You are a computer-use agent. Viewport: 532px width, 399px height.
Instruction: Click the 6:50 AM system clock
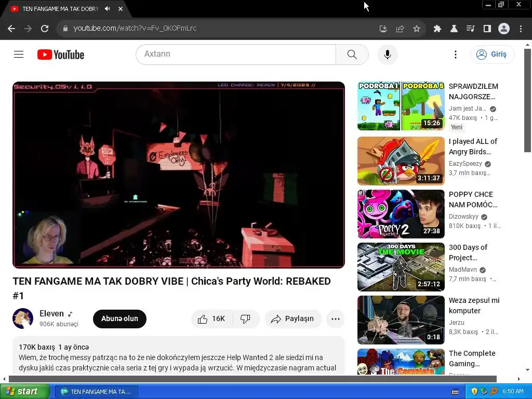click(x=513, y=391)
